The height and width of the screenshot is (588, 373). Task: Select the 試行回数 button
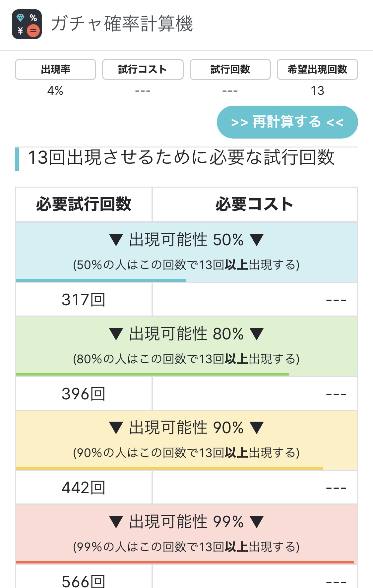[230, 69]
